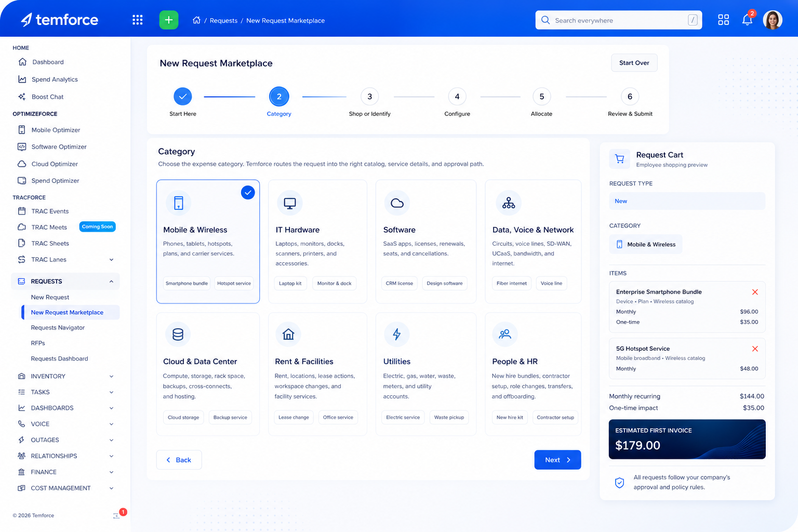Expand the VOICE section
This screenshot has height=532, width=798.
coord(111,424)
